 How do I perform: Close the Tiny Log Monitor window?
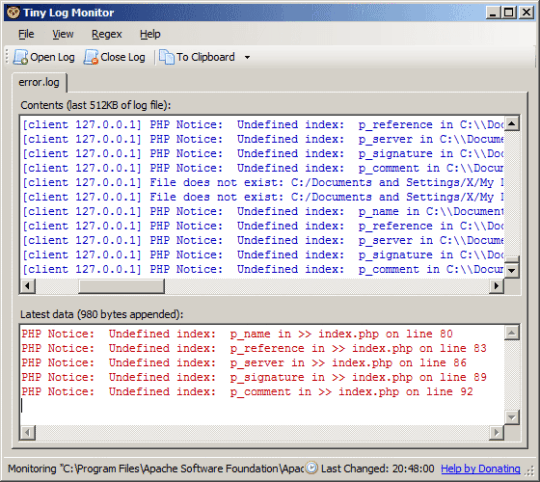[526, 13]
